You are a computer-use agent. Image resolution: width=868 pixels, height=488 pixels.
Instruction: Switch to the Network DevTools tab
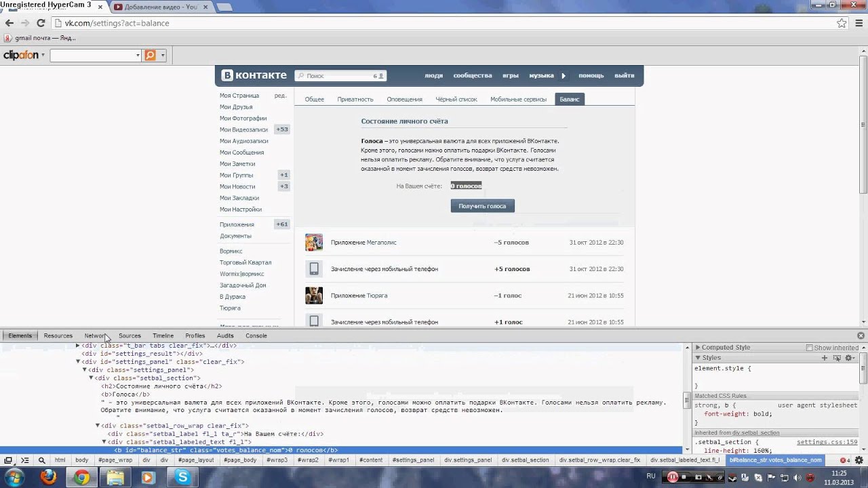tap(95, 335)
